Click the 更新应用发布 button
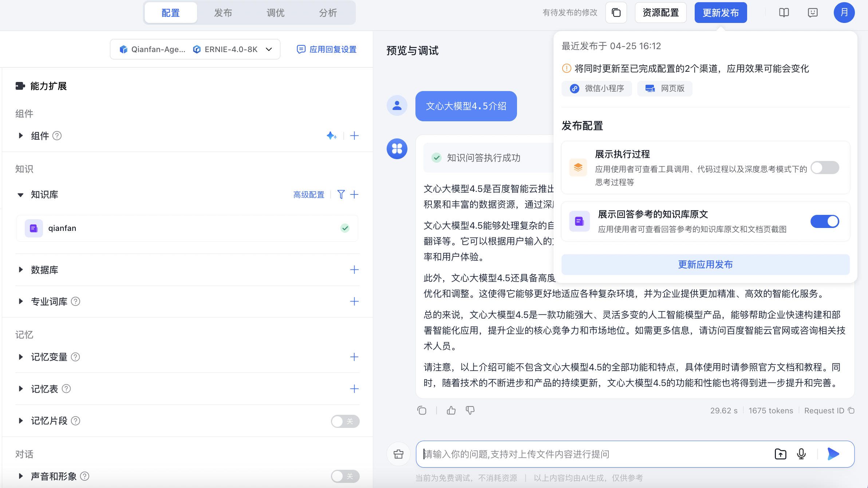 706,265
